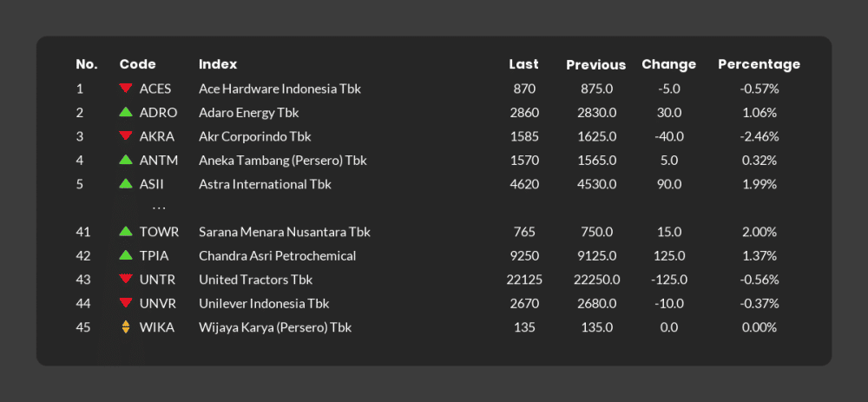The image size is (868, 402).
Task: Click the Code column header
Action: pos(138,64)
